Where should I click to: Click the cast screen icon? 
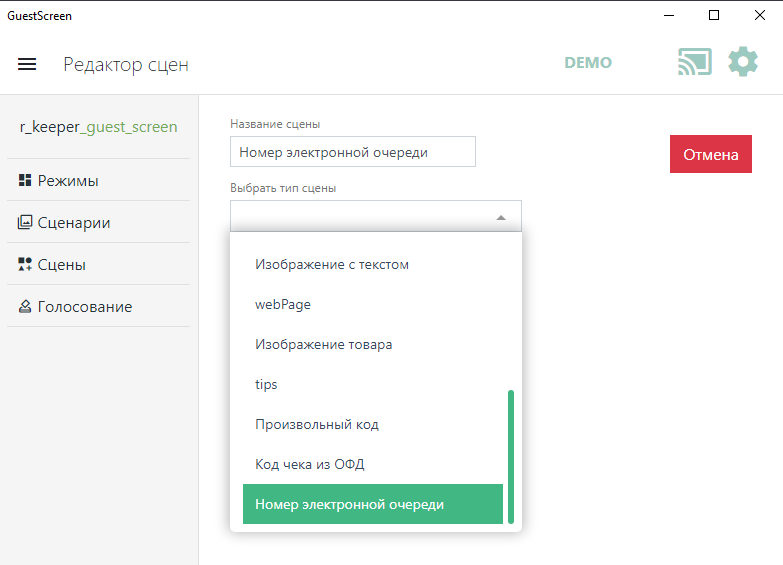pos(694,62)
